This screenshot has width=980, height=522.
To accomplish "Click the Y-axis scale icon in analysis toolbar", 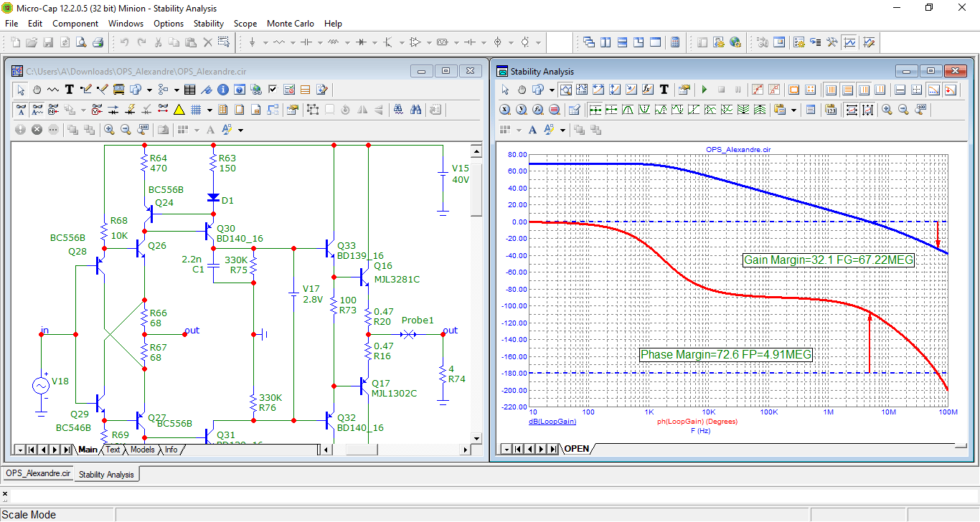I will 521,110.
